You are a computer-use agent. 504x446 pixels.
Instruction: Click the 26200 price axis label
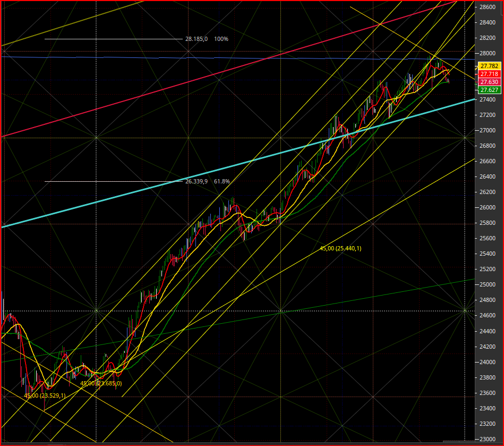(x=488, y=192)
